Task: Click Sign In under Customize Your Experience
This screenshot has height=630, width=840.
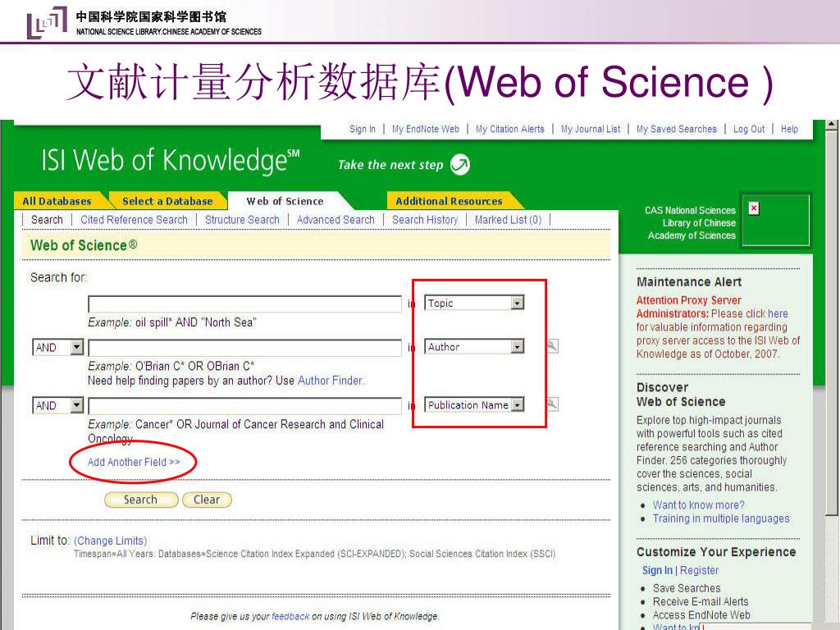Action: click(657, 570)
